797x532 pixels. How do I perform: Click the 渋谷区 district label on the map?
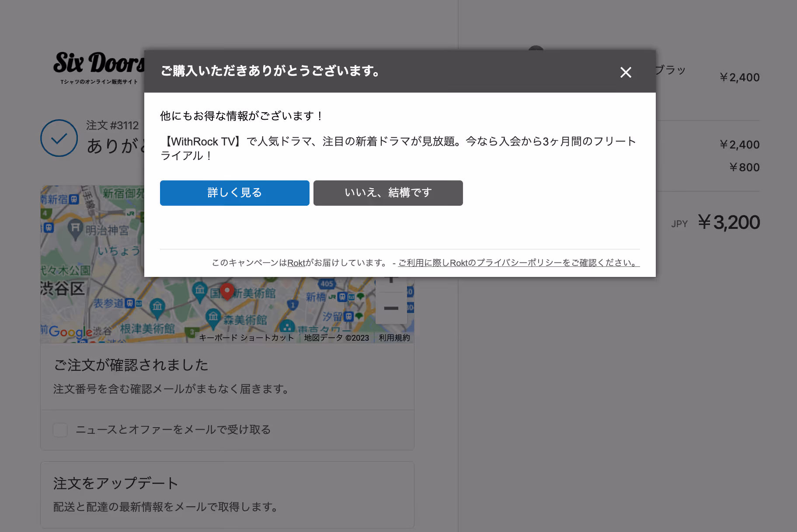coord(63,289)
